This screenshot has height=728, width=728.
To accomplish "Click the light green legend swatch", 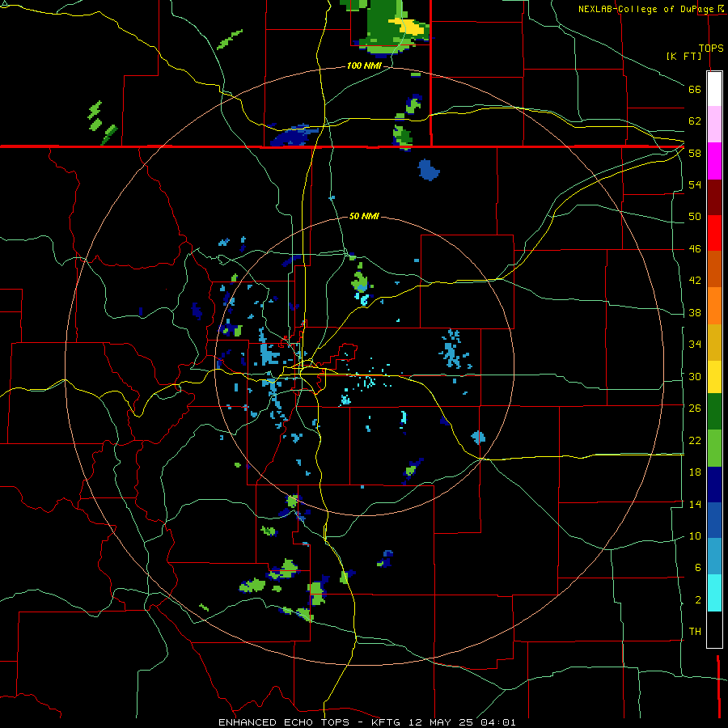I will tap(714, 448).
